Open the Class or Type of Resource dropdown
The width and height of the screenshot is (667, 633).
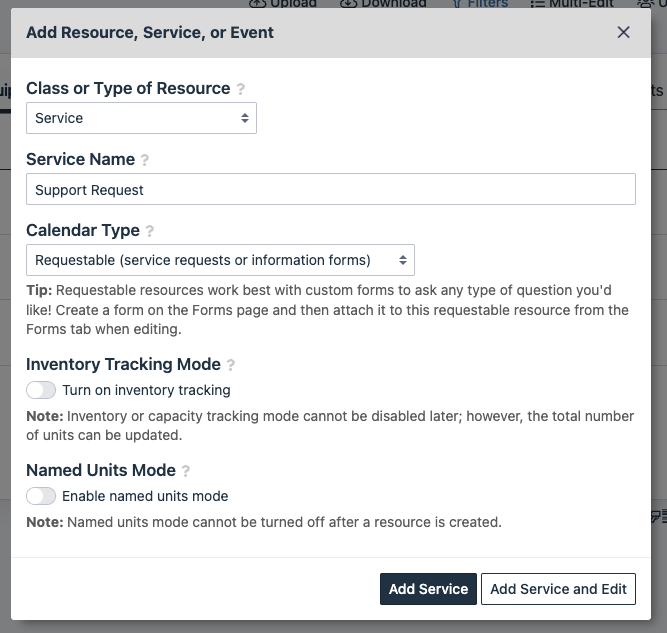pos(141,118)
